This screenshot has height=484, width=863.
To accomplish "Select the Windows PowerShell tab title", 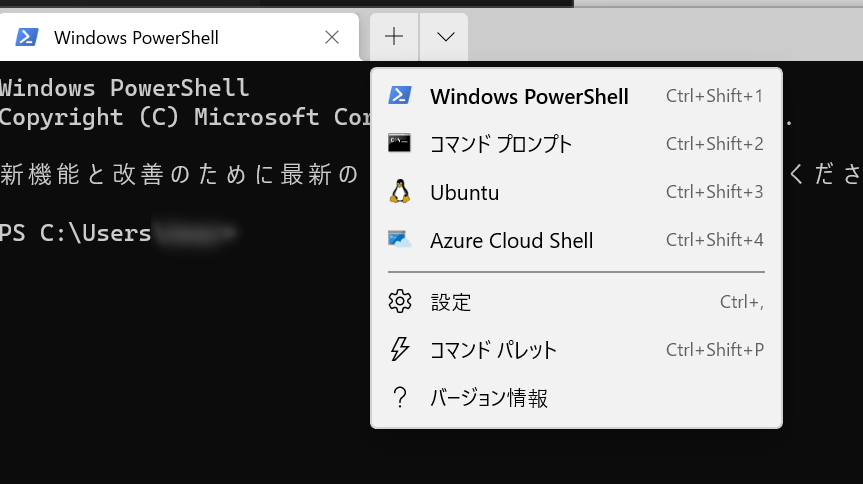I will [x=136, y=37].
